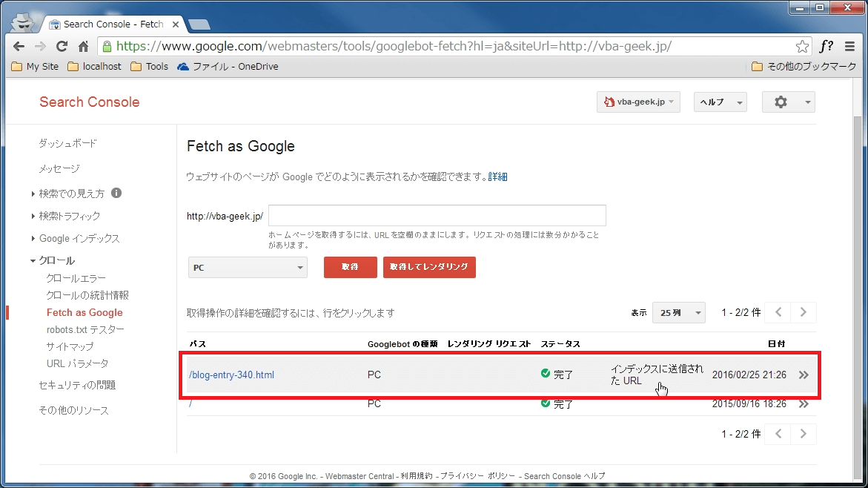Screen dimensions: 868x488
Task: Open the vba-geek.jp property selector
Action: pyautogui.click(x=637, y=102)
